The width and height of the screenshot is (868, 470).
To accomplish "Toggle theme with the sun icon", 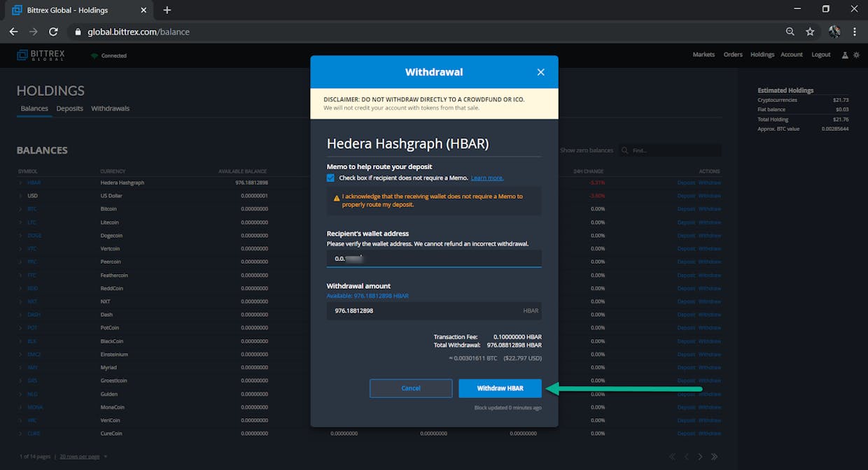I will point(855,55).
